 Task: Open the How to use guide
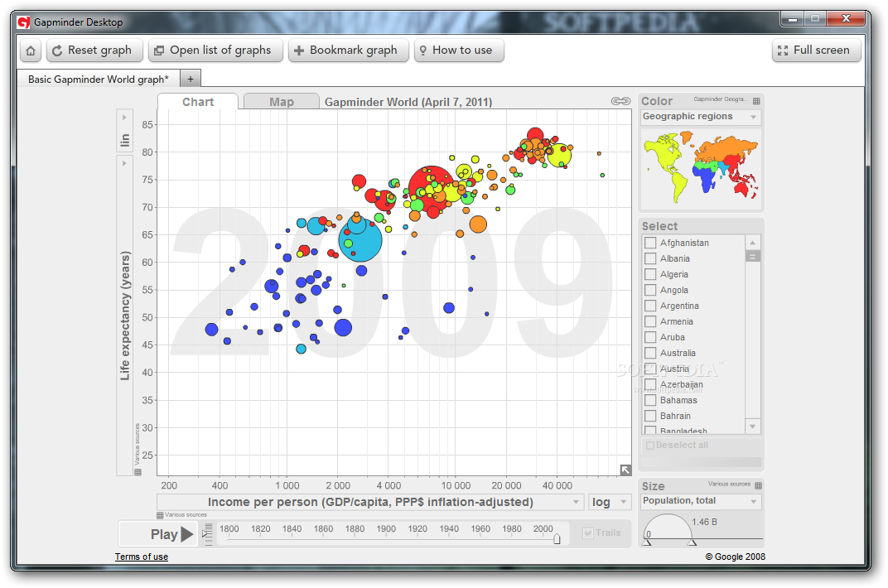[459, 51]
